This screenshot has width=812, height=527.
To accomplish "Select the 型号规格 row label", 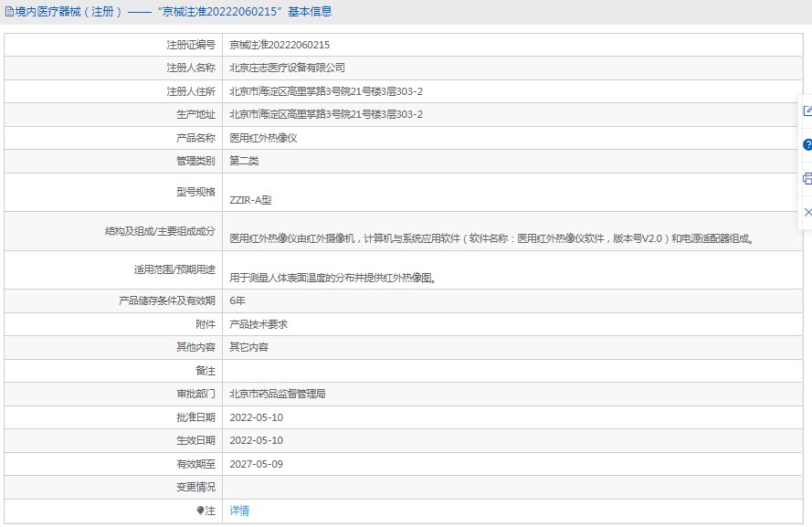I will 195,192.
